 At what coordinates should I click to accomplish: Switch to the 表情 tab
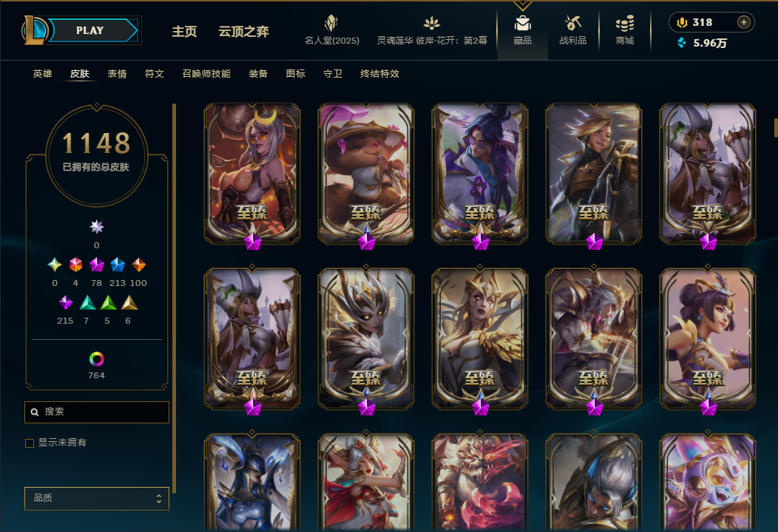(x=117, y=74)
